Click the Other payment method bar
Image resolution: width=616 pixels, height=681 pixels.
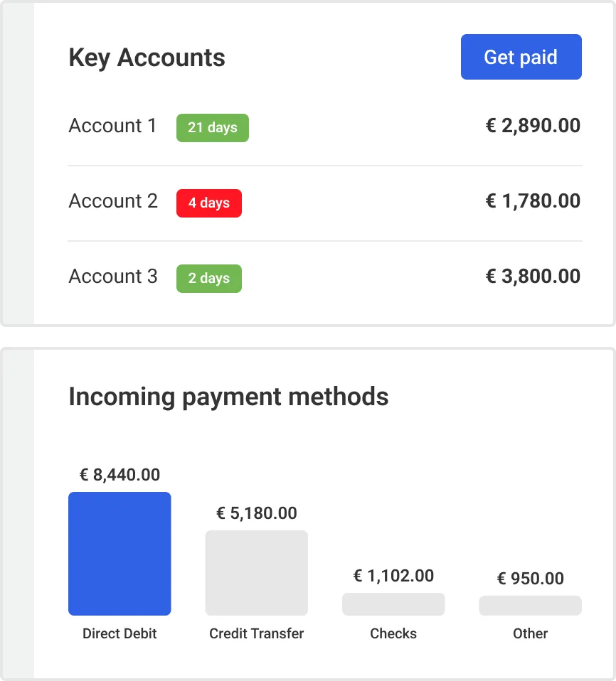[531, 605]
